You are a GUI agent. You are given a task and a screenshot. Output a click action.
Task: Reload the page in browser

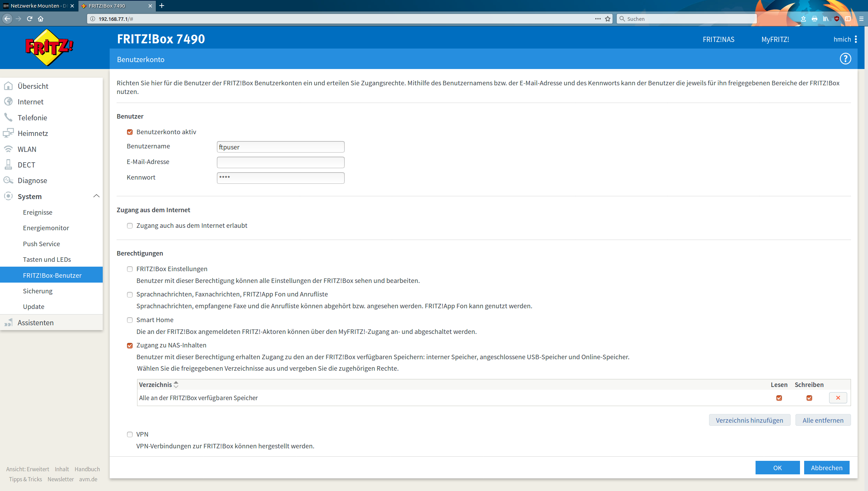30,19
